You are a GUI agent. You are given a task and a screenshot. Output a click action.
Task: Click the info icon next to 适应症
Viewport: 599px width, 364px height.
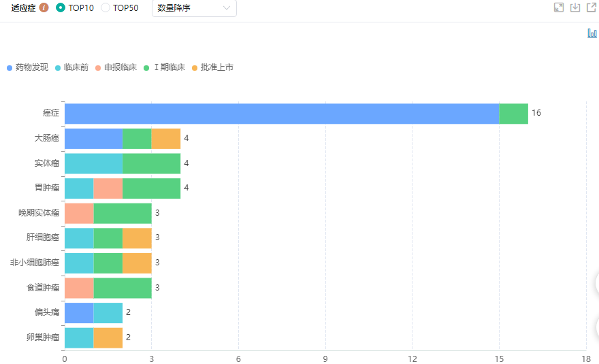coord(44,8)
